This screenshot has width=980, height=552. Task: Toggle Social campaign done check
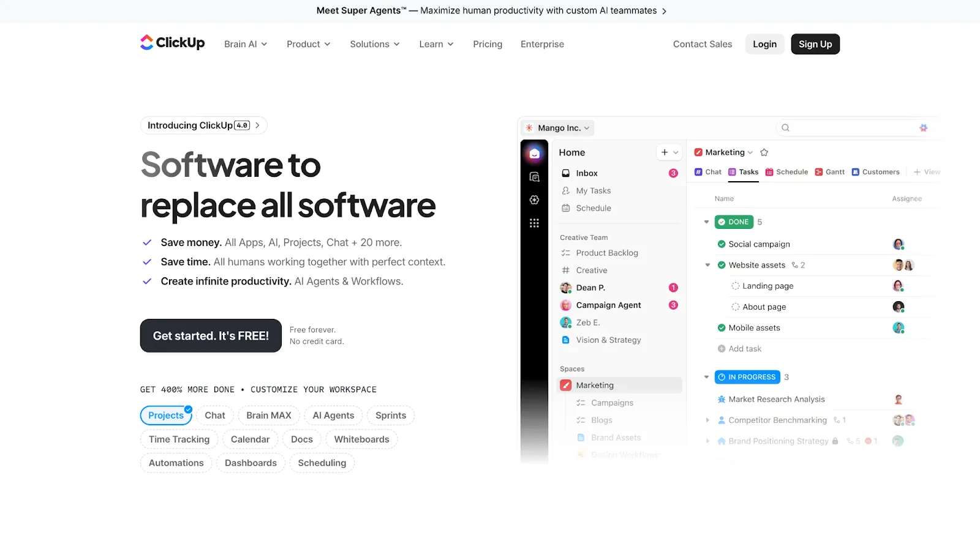point(722,244)
